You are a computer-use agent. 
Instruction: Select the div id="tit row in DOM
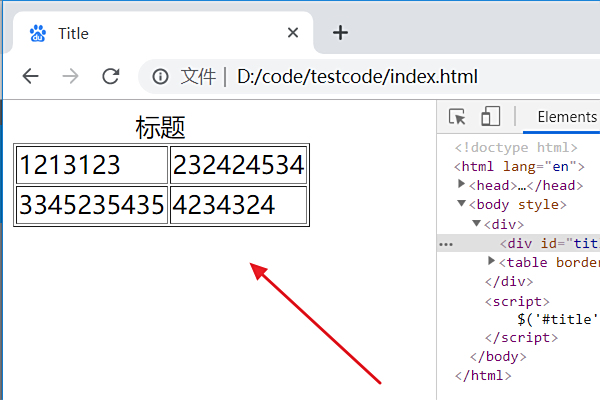pos(518,243)
